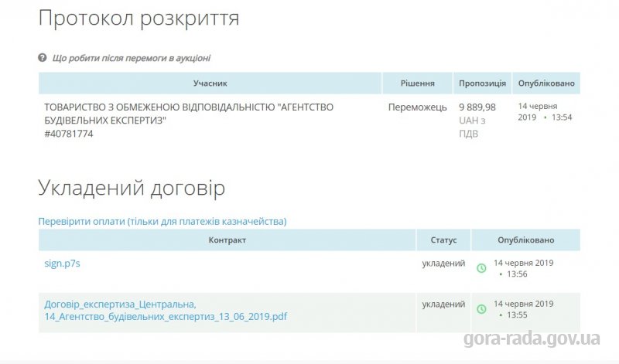The height and width of the screenshot is (364, 619).
Task: Click the 'Протокол розкриття' heading
Action: [x=139, y=18]
